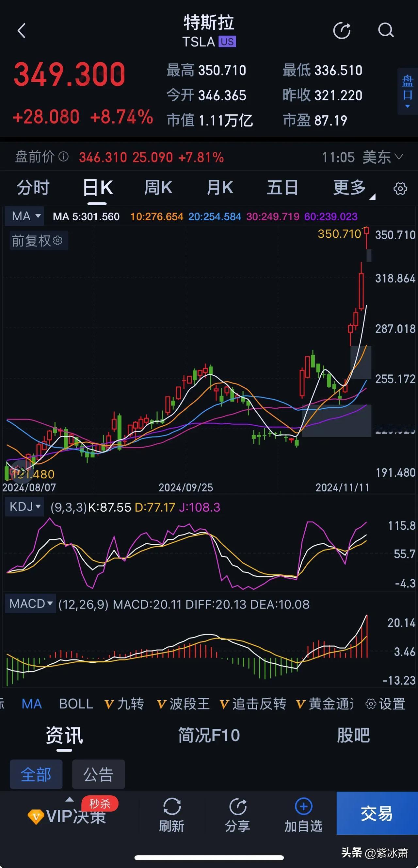418x868 pixels.
Task: Add stock via 加自选 plus icon
Action: pos(304,807)
